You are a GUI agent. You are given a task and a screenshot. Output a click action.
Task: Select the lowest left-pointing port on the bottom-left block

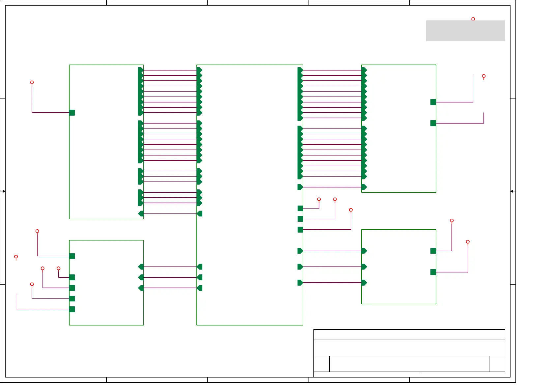[141, 288]
